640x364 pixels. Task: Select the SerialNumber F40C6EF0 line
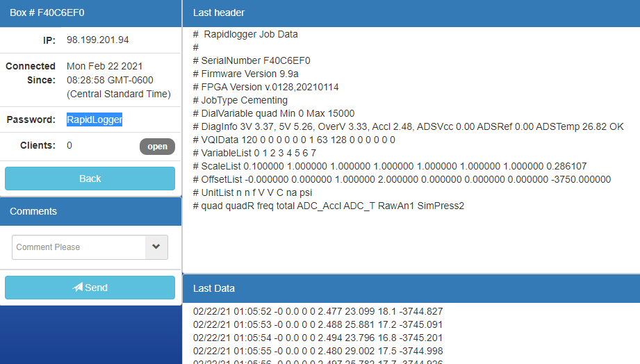pos(252,61)
